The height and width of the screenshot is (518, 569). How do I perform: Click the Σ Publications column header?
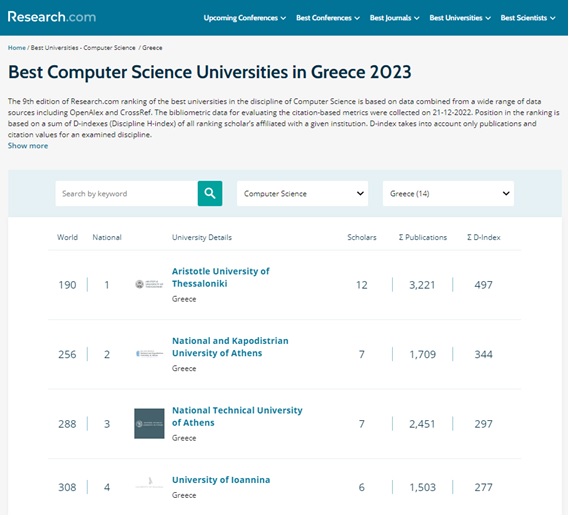tap(423, 237)
